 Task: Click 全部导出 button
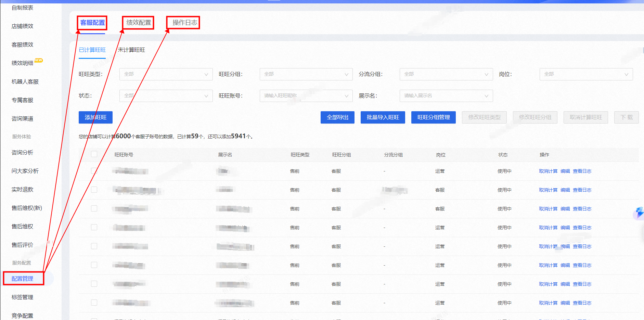(337, 117)
